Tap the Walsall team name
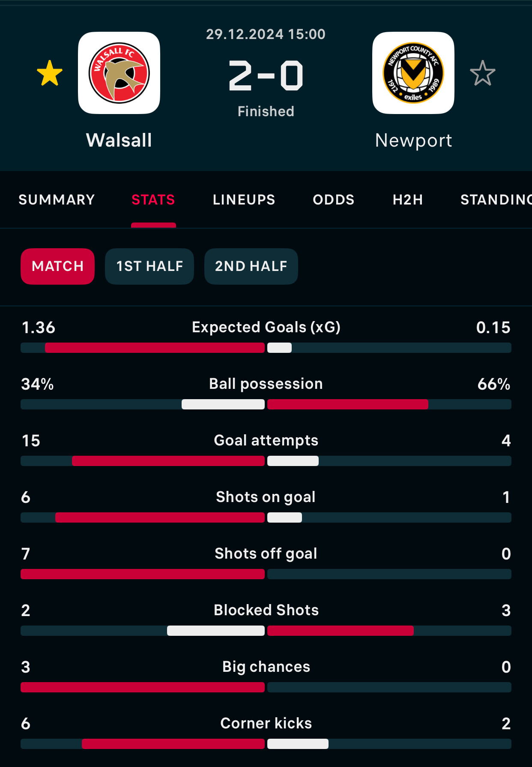Viewport: 532px width, 767px height. (119, 140)
